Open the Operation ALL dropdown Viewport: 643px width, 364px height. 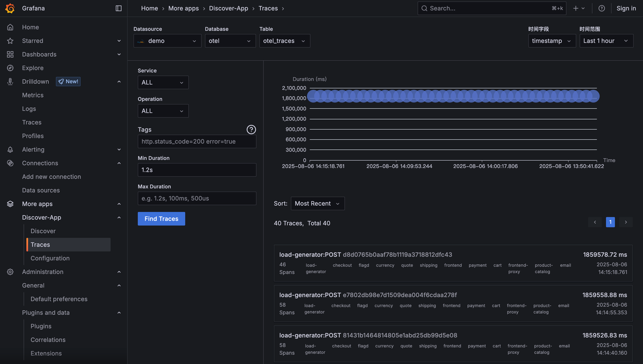163,111
